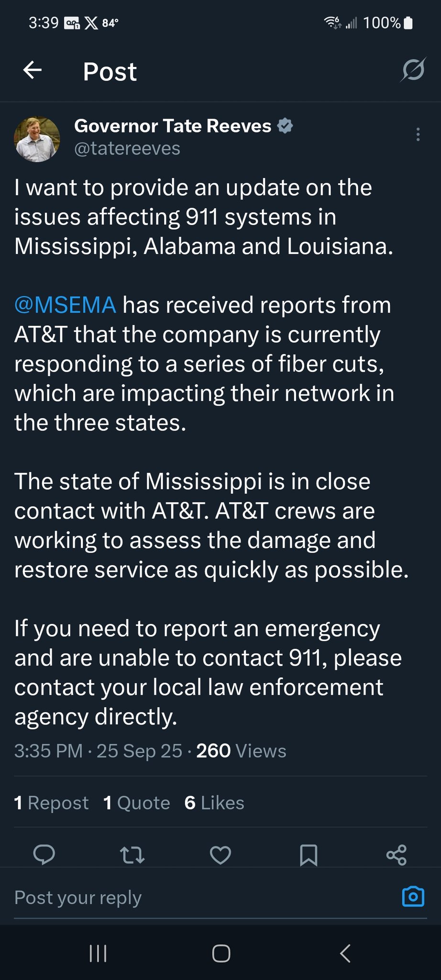Image resolution: width=441 pixels, height=980 pixels.
Task: View the 1 Repost list
Action: (52, 802)
